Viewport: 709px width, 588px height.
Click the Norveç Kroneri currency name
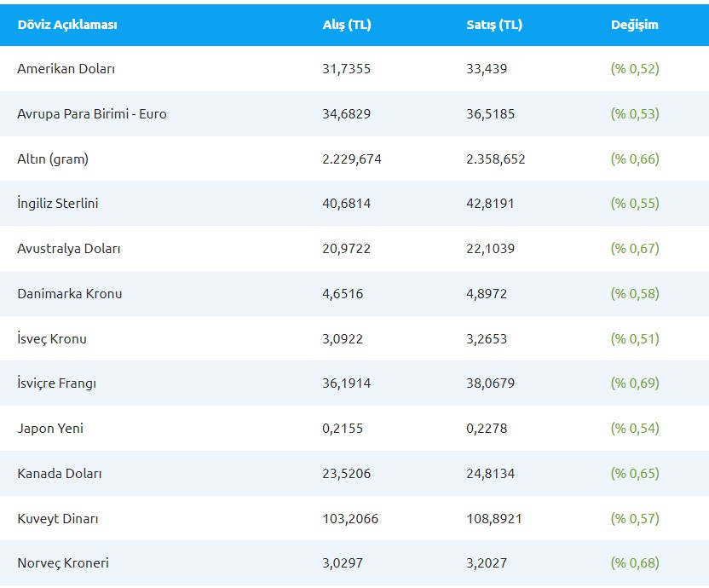click(63, 563)
